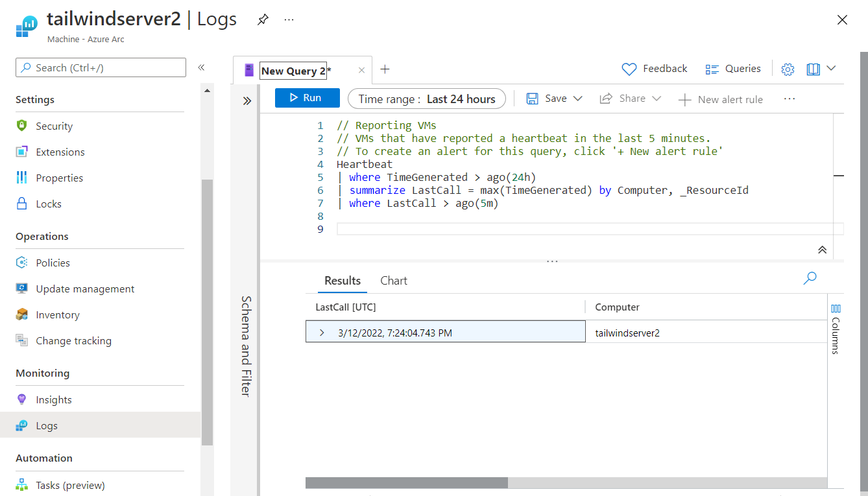Open the Columns side panel
The height and width of the screenshot is (496, 868).
tap(836, 329)
